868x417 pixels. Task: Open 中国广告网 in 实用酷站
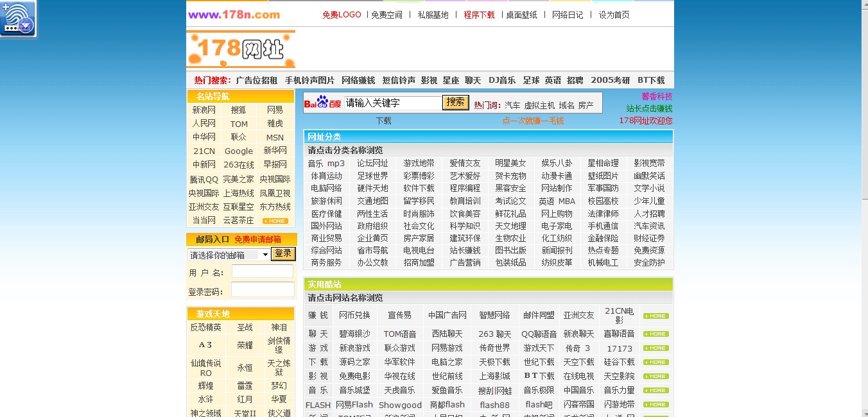click(x=447, y=316)
